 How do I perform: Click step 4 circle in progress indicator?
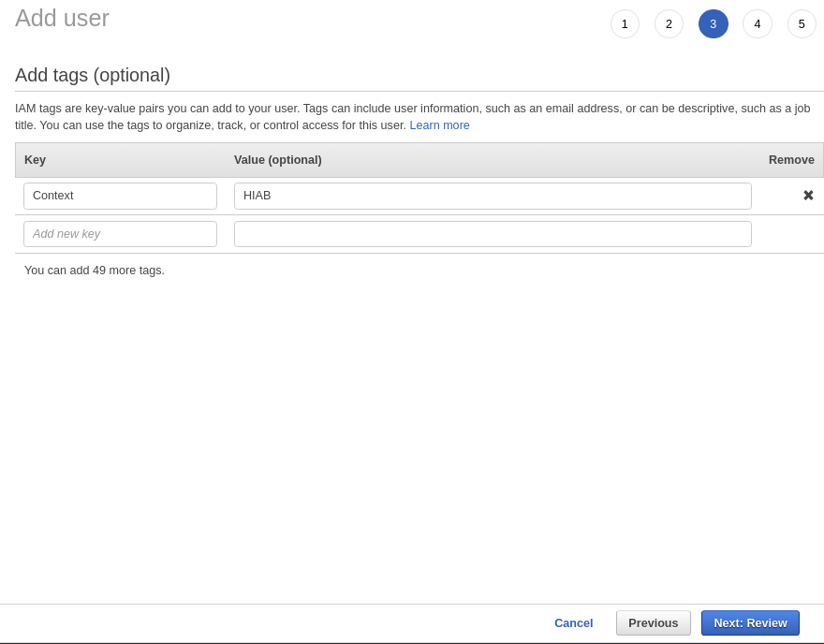click(757, 23)
